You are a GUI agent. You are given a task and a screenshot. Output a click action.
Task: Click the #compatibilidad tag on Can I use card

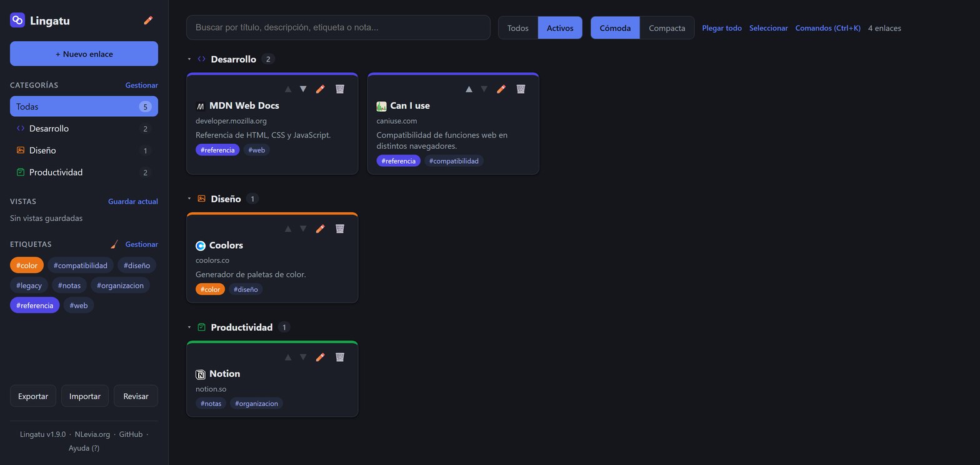click(x=454, y=161)
